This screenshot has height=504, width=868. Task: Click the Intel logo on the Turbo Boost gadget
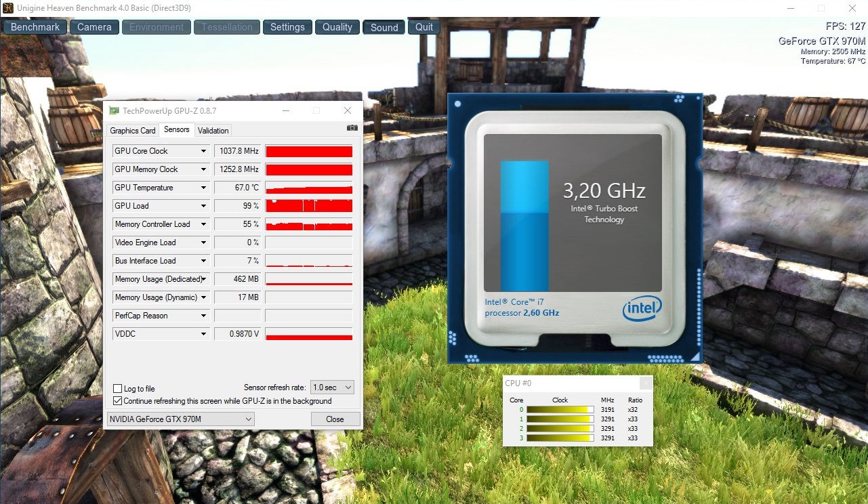click(x=641, y=309)
